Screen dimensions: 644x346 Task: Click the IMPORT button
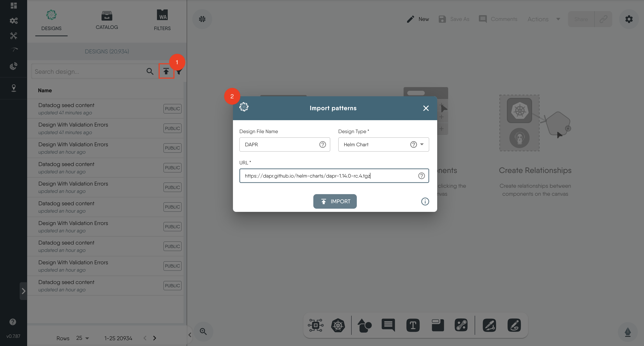[x=335, y=201]
